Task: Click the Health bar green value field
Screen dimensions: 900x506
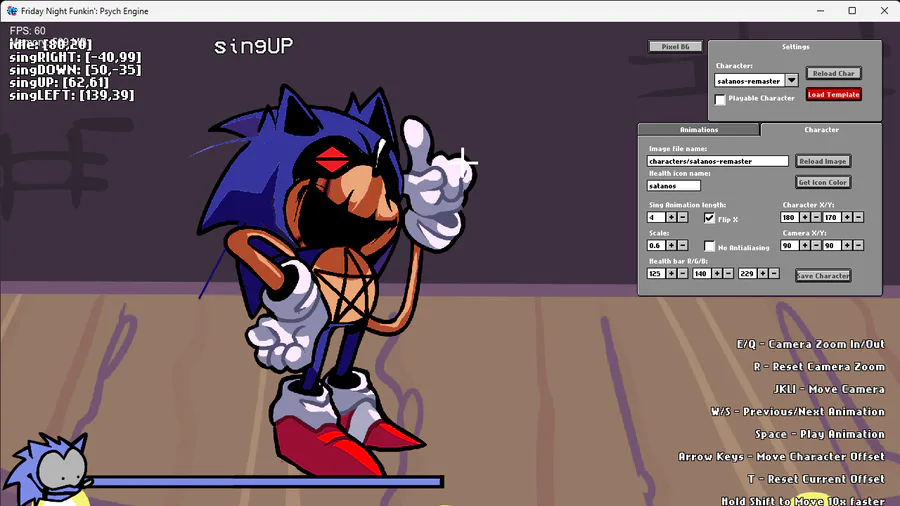Action: (701, 274)
